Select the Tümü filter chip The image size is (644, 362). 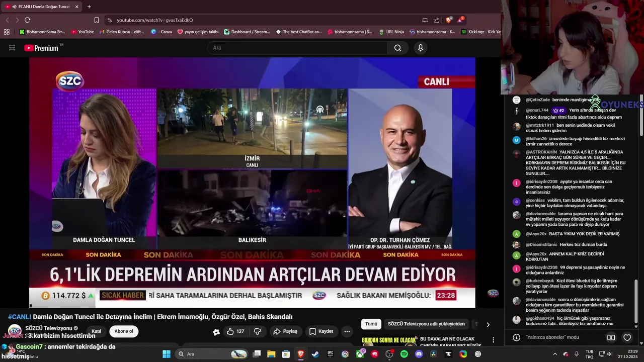(371, 324)
